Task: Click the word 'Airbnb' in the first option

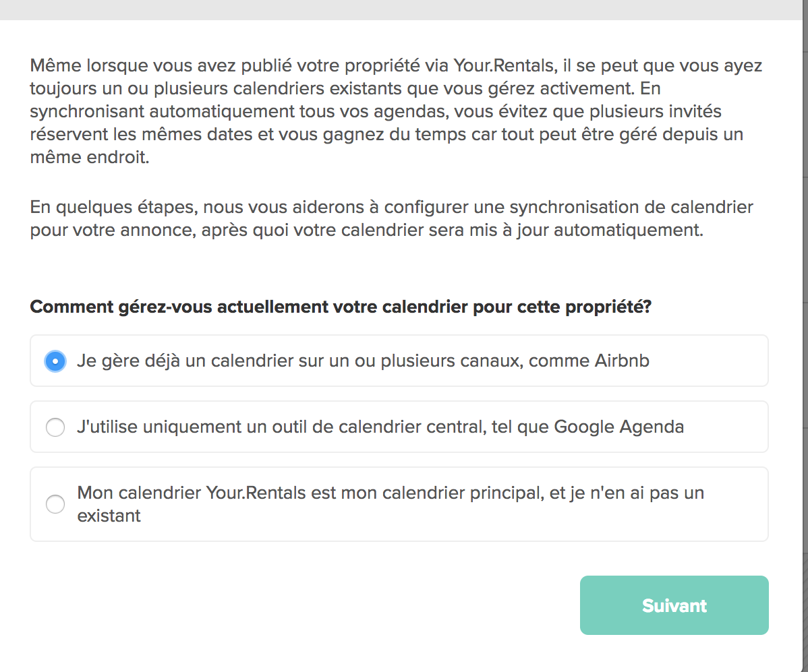Action: pyautogui.click(x=622, y=361)
